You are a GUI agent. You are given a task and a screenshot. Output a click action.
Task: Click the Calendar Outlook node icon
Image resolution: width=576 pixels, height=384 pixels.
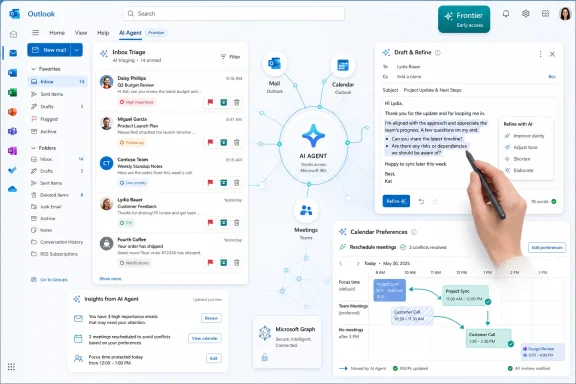343,65
